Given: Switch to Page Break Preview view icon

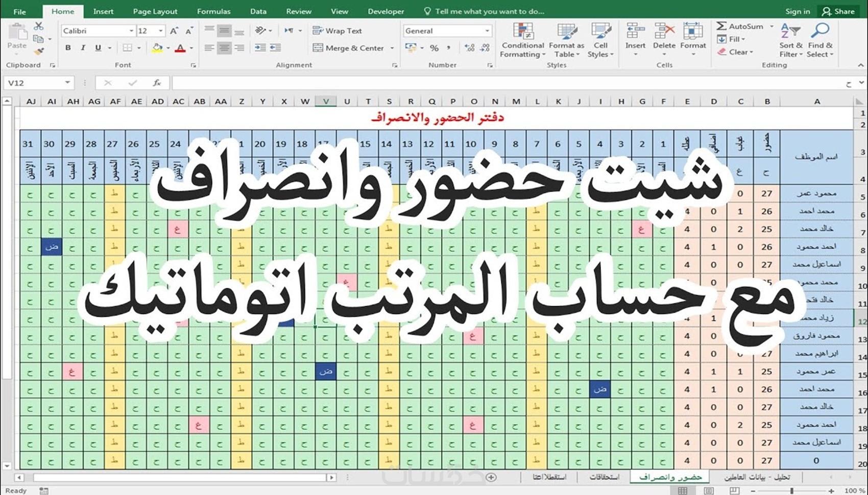Looking at the screenshot, I should tap(734, 491).
